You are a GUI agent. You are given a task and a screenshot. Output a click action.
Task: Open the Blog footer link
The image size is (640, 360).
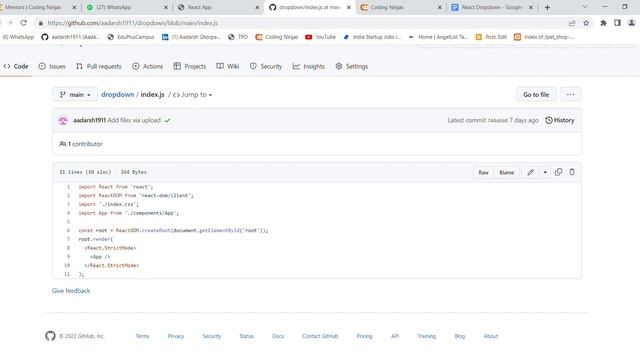point(460,336)
